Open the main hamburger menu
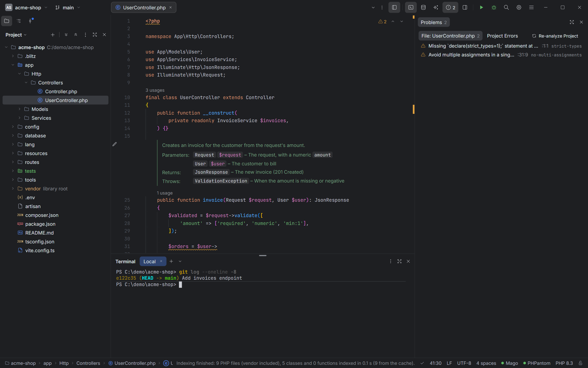Viewport: 588px width, 368px height. pos(531,7)
